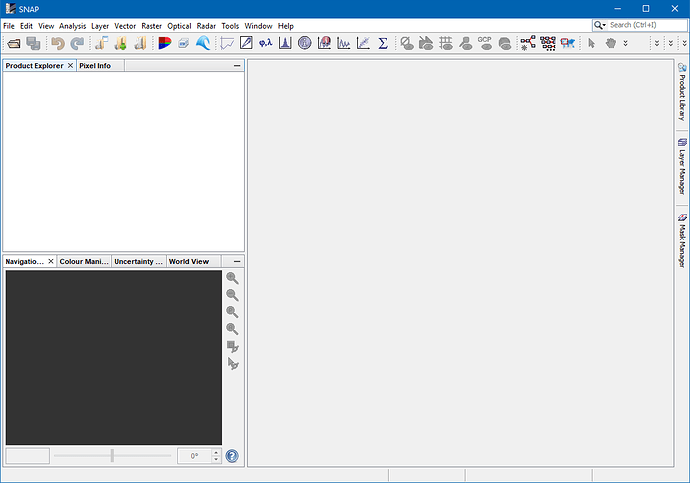Open the Statistics sigma icon
Screen dimensions: 690x483
[x=383, y=43]
